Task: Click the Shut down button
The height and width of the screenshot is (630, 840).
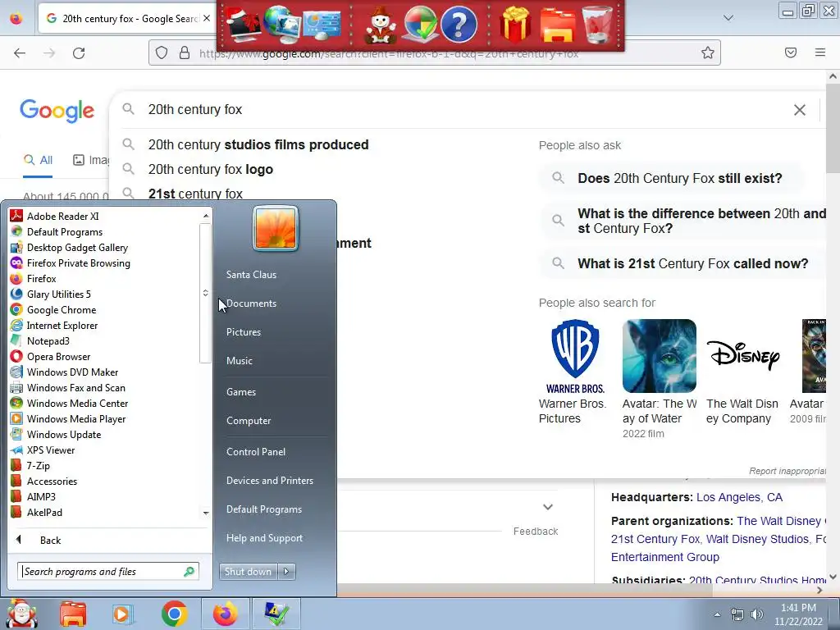Action: coord(249,572)
